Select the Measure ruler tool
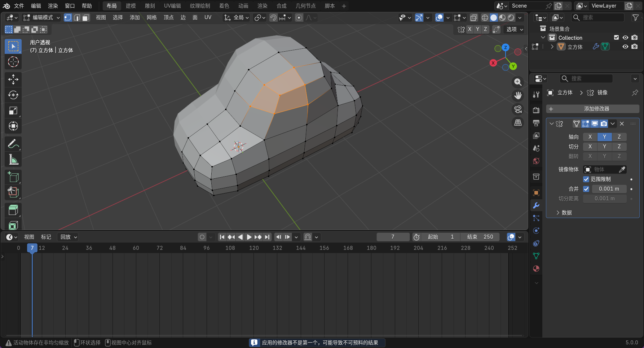The height and width of the screenshot is (348, 644). (x=13, y=160)
